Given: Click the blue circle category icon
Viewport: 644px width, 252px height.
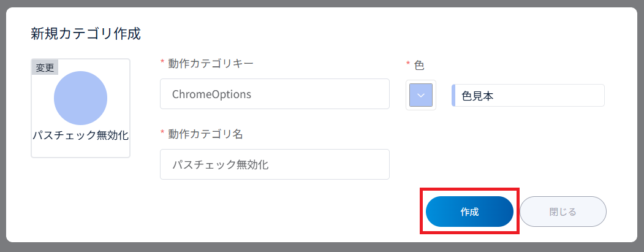Looking at the screenshot, I should click(80, 98).
